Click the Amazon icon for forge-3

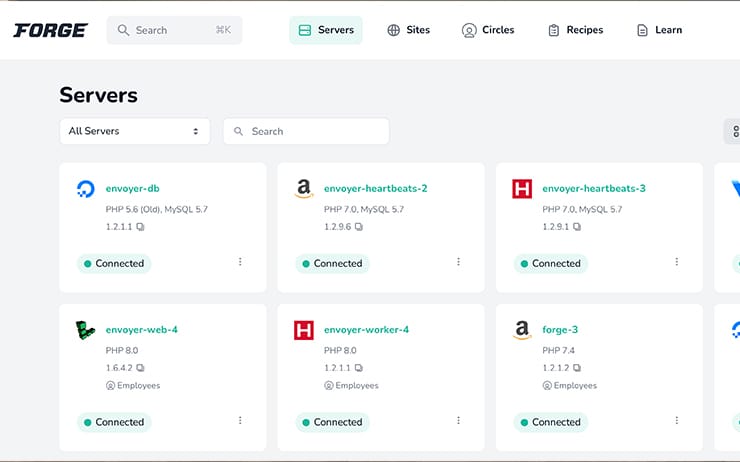coord(522,330)
